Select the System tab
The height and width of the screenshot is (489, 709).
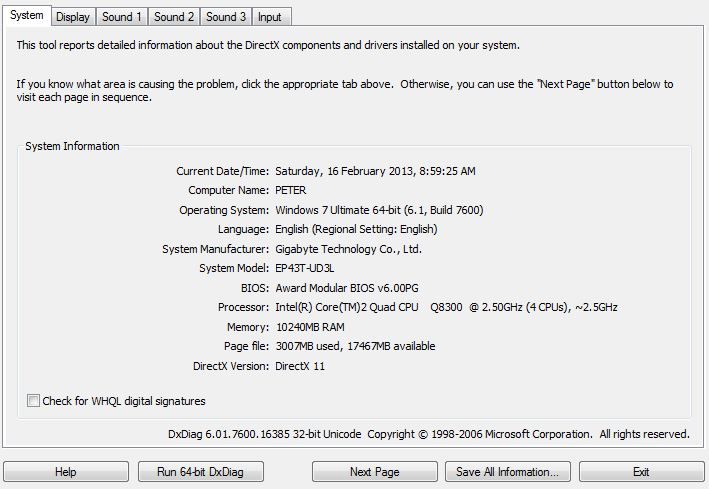tap(26, 16)
